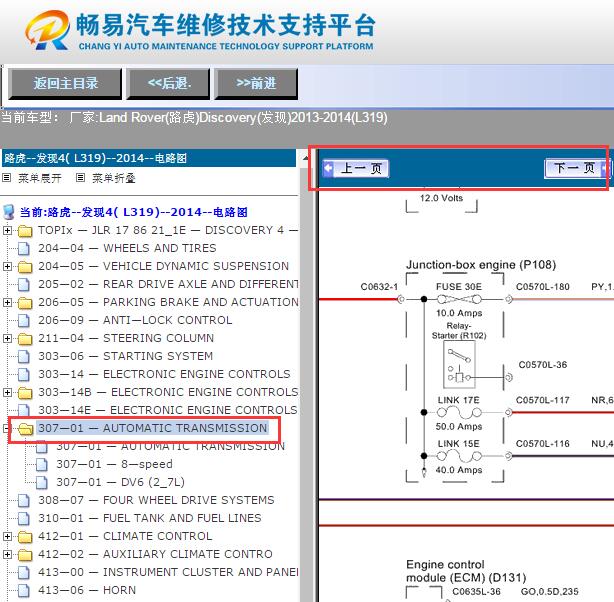Image resolution: width=614 pixels, height=602 pixels.
Task: Click the 206-09 Anti-Lock Control page icon
Action: [24, 320]
